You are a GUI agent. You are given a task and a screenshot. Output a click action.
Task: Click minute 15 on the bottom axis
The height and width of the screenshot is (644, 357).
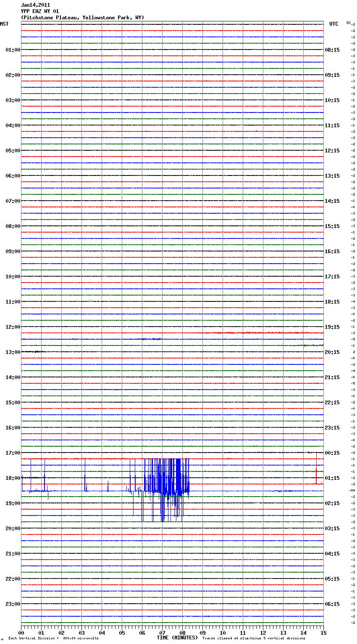click(x=323, y=633)
